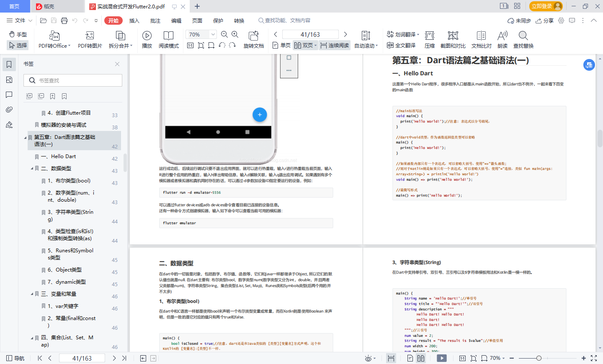Click fit width icon in ribbon
The height and width of the screenshot is (364, 603).
[x=211, y=45]
